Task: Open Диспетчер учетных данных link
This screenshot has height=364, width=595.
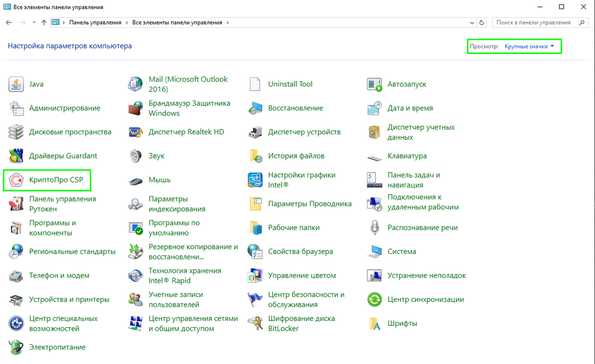Action: (x=421, y=132)
